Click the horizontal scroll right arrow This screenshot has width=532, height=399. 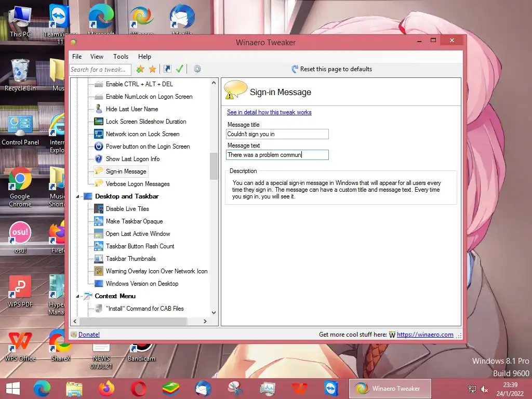(205, 321)
